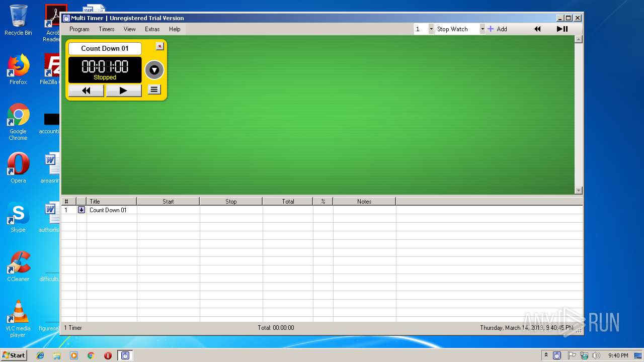The width and height of the screenshot is (644, 362).
Task: Open the CCleaner desktop shortcut
Action: (18, 266)
